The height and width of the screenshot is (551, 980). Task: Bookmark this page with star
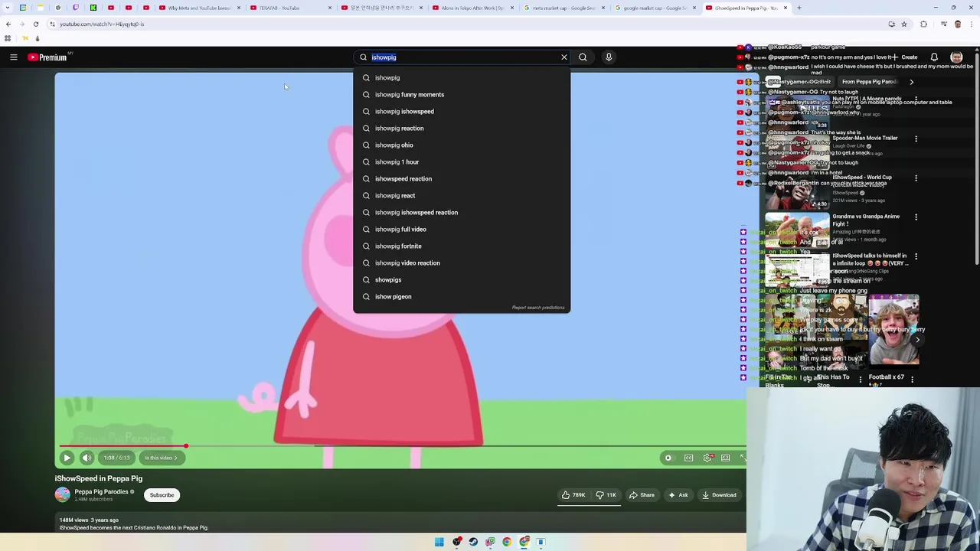(904, 24)
